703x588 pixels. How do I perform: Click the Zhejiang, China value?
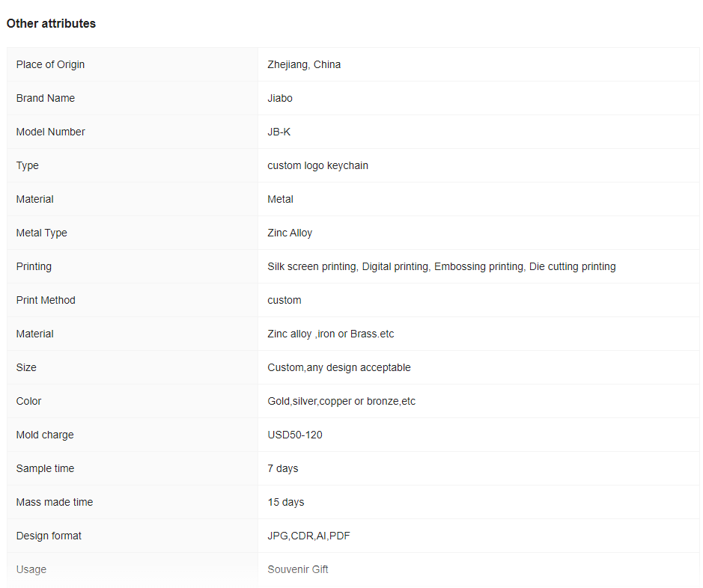tap(304, 64)
